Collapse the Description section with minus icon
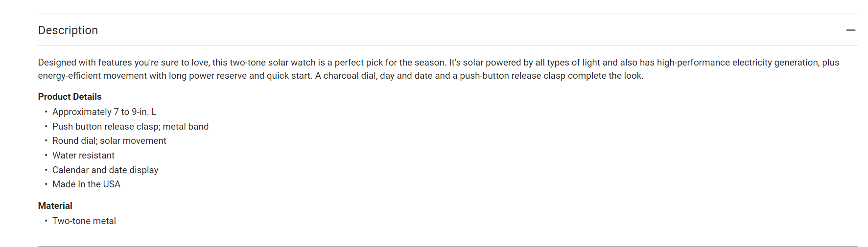Screen dimensions: 868x247 850,30
